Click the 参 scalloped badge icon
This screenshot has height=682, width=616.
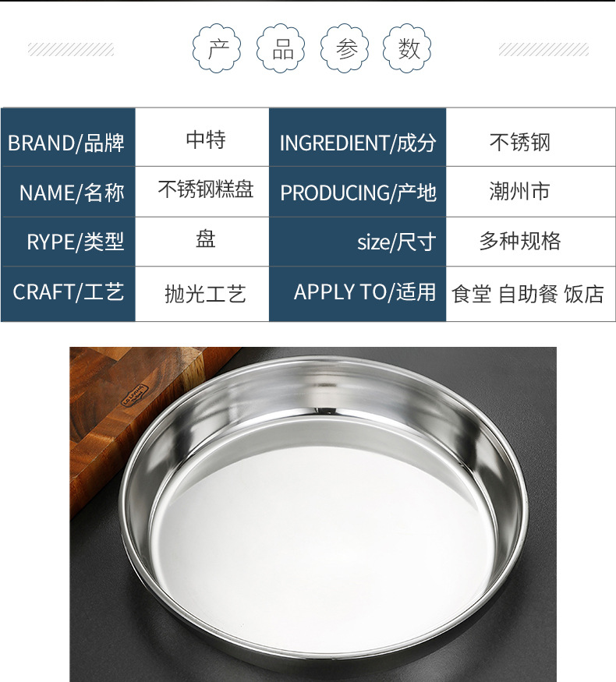coord(345,48)
